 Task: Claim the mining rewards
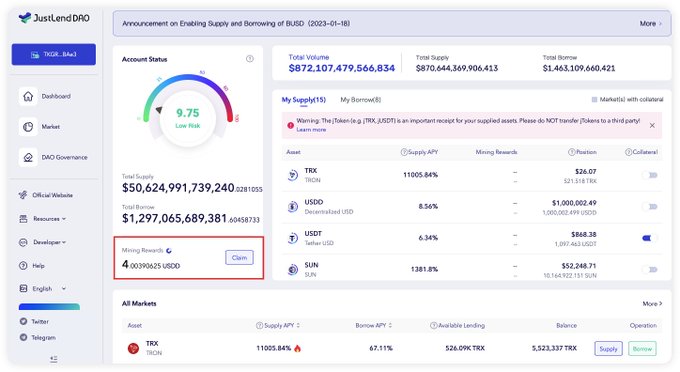pos(239,258)
